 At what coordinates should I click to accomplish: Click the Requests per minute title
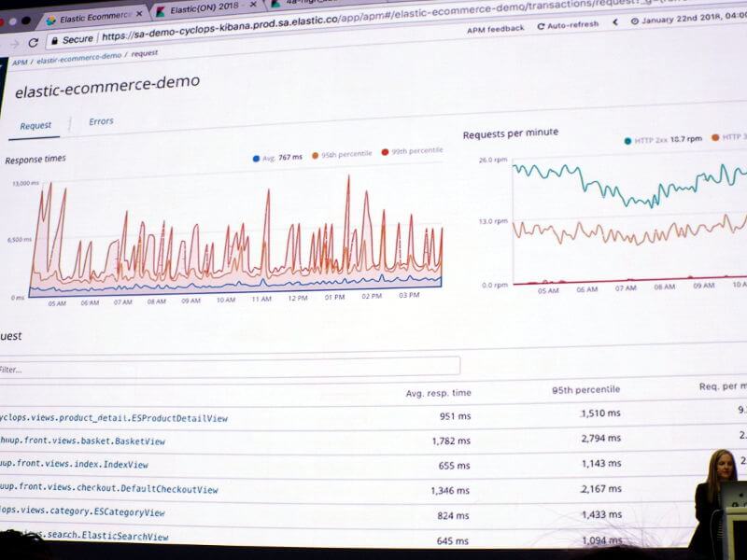coord(510,133)
